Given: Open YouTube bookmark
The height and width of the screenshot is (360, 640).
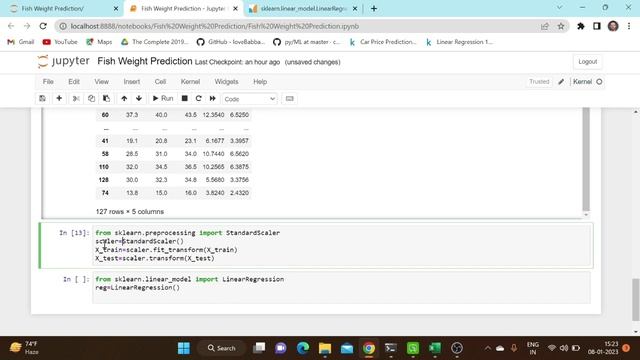Looking at the screenshot, I should click(60, 42).
